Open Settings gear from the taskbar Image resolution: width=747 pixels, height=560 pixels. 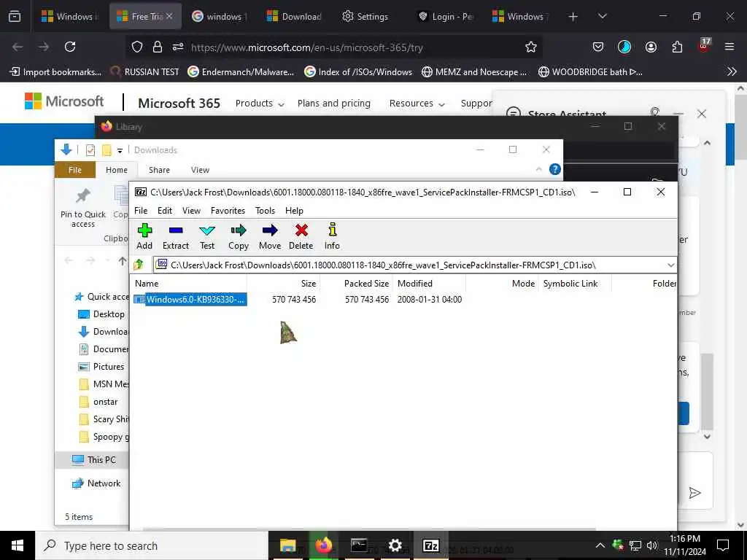click(x=395, y=545)
